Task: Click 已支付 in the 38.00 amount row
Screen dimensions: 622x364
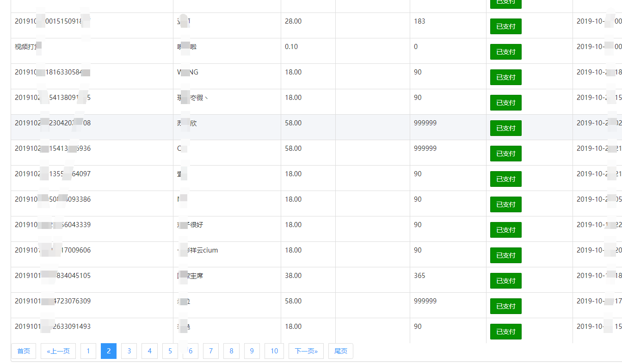Action: 506,281
